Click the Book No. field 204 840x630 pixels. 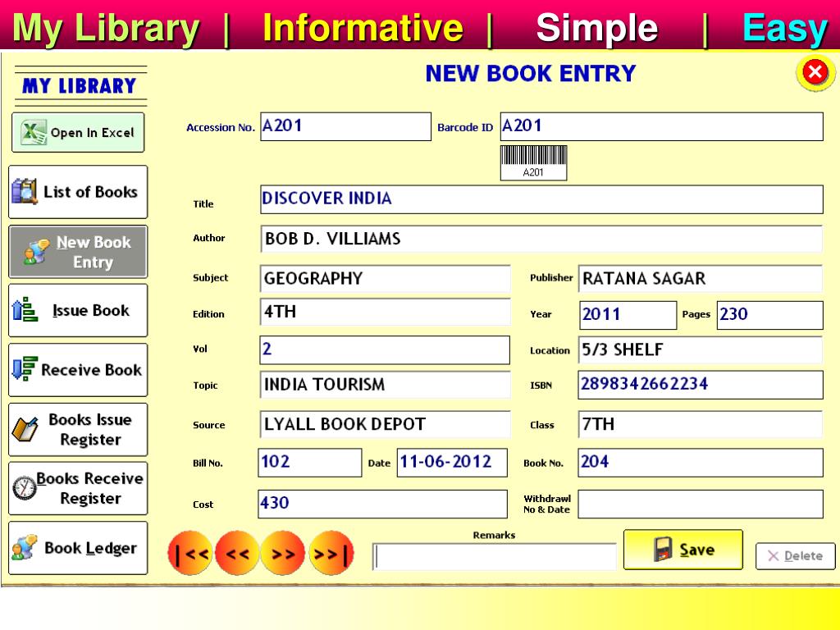pyautogui.click(x=701, y=463)
